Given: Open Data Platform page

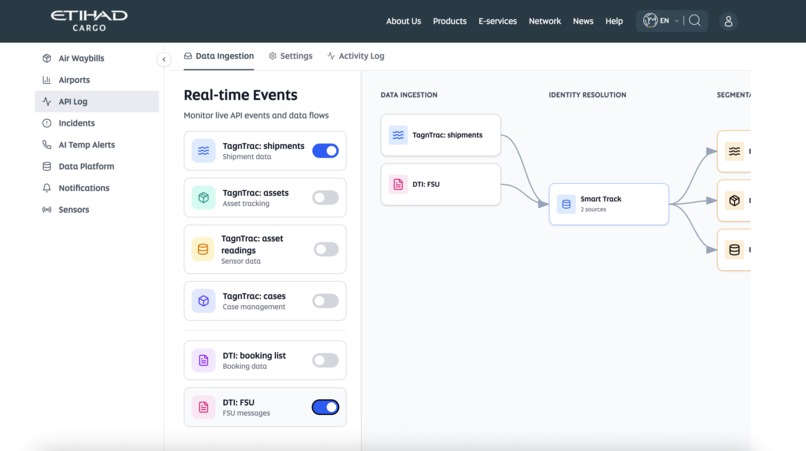Looking at the screenshot, I should [97, 166].
